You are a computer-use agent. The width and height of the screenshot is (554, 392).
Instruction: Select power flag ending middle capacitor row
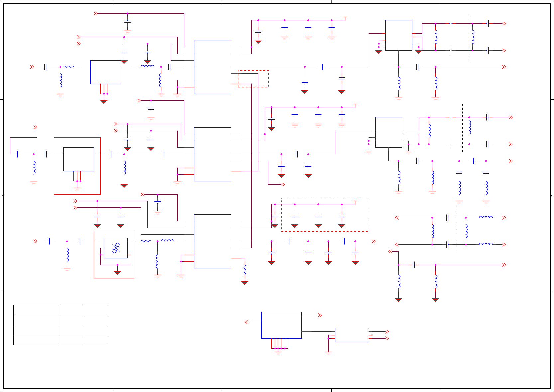pyautogui.click(x=355, y=105)
